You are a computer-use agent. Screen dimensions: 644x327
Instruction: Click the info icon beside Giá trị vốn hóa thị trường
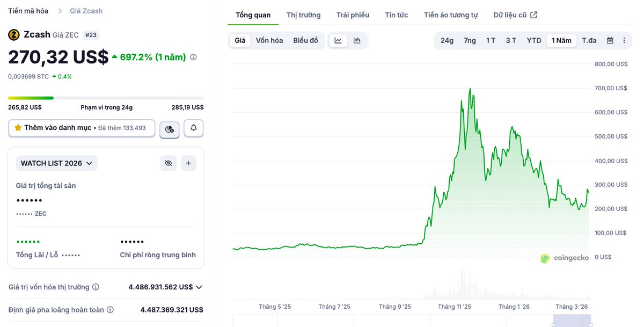click(x=96, y=287)
